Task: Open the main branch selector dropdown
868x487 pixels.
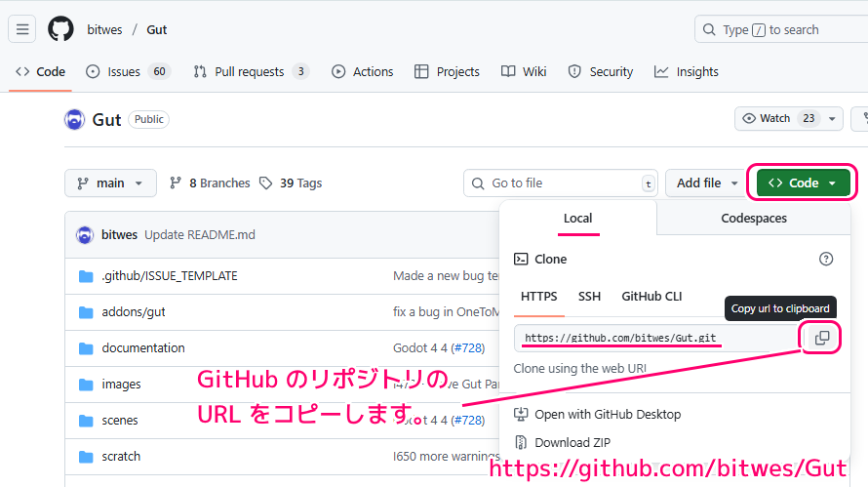Action: point(110,183)
